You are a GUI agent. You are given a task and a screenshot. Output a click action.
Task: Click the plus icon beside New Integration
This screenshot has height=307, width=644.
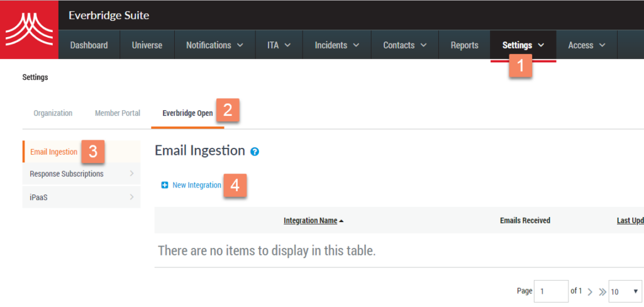pos(165,186)
